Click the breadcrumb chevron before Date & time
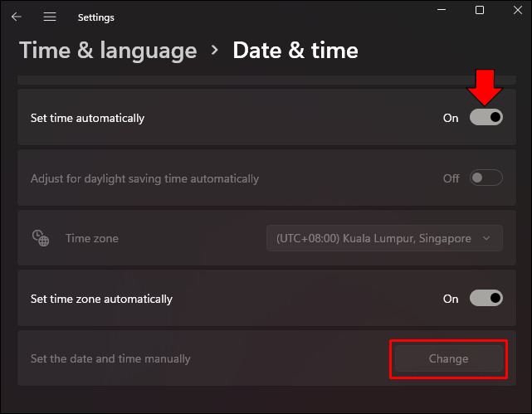The height and width of the screenshot is (414, 532). tap(215, 51)
